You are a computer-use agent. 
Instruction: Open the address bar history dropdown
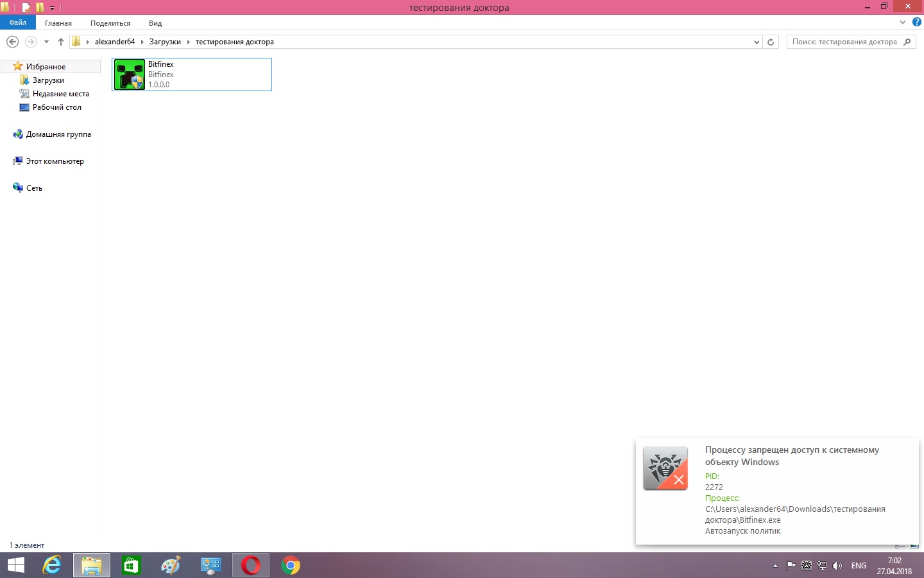pyautogui.click(x=757, y=42)
